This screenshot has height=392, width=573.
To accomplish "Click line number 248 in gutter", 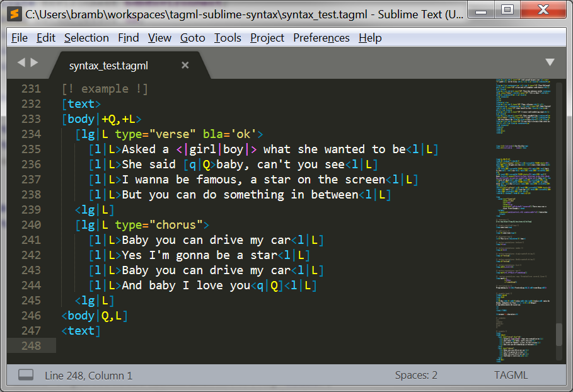I will [31, 345].
